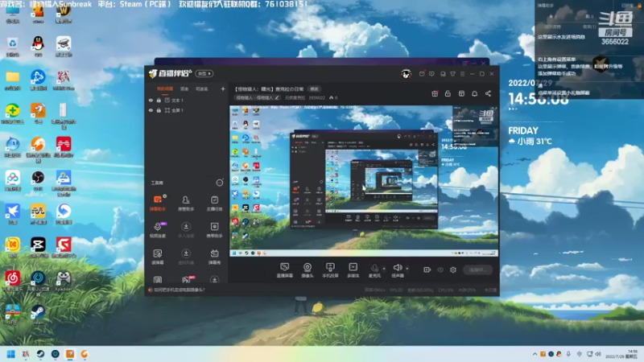Select the 全屏 1 source row

click(x=187, y=110)
